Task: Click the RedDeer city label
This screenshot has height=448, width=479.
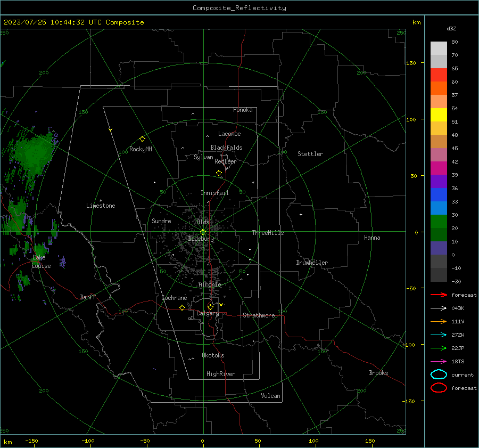Action: pos(226,161)
